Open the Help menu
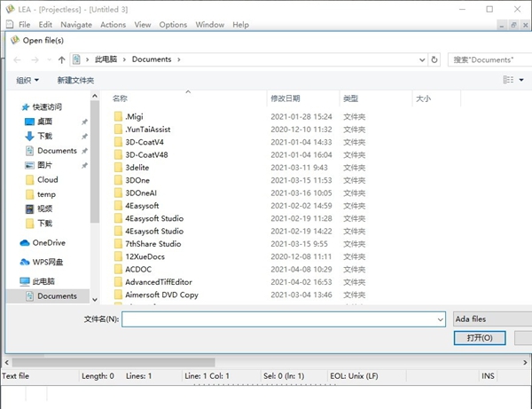The image size is (532, 409). (x=240, y=25)
